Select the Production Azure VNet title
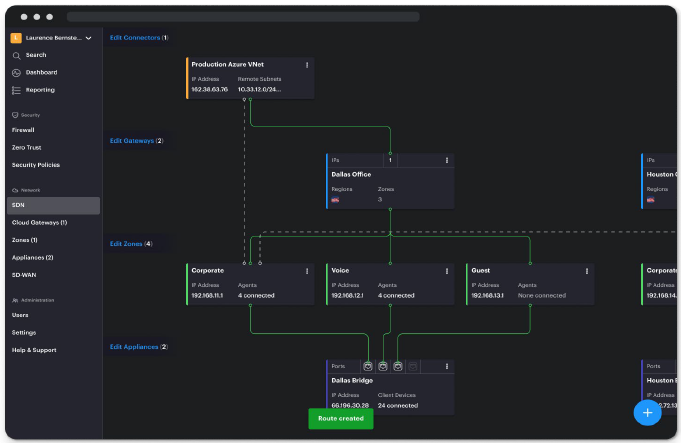The image size is (681, 443). (228, 64)
